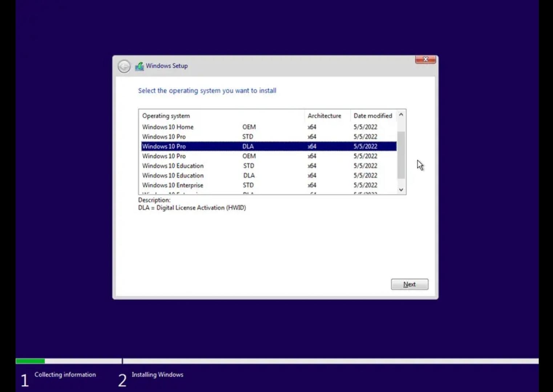Click the Next button

coord(409,284)
